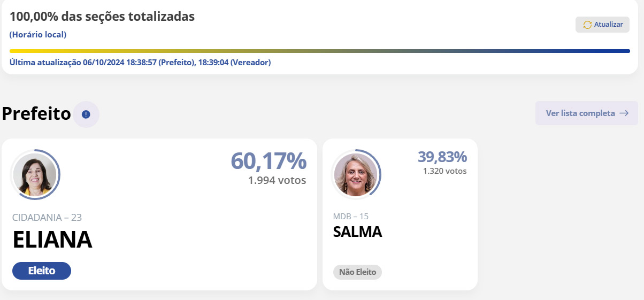The width and height of the screenshot is (644, 300).
Task: Click the Última atualização timestamp line
Action: click(x=140, y=63)
